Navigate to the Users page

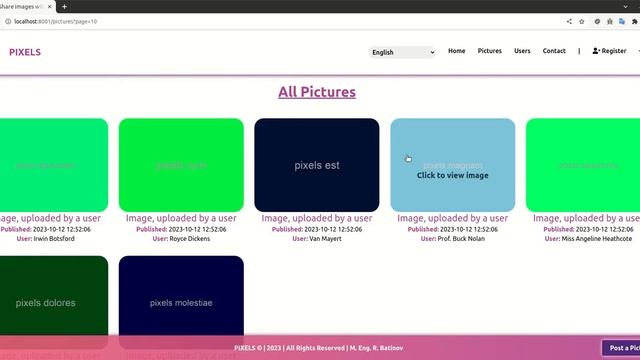522,51
